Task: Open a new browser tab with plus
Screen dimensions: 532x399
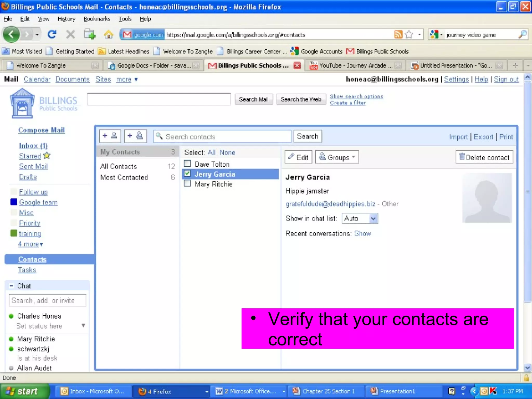Action: pyautogui.click(x=515, y=65)
